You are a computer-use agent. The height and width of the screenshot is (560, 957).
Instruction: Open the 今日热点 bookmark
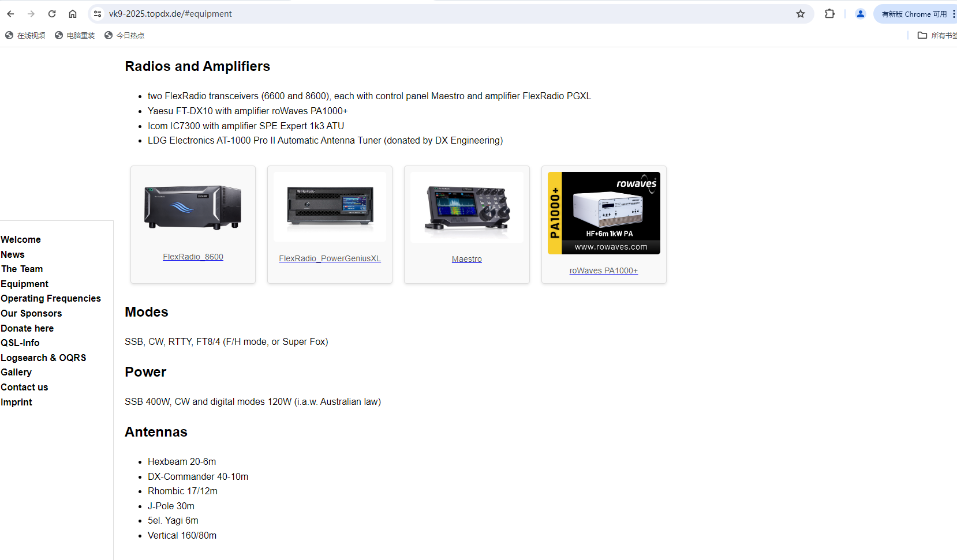click(125, 35)
